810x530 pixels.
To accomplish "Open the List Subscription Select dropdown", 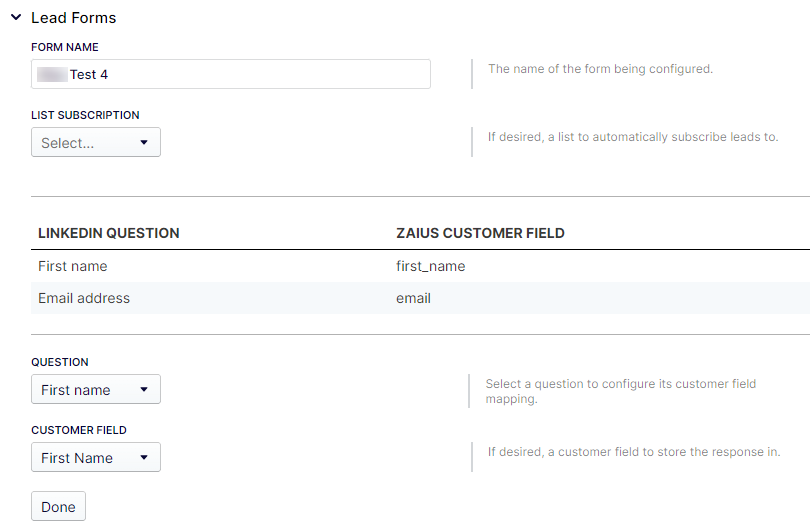I will click(96, 143).
